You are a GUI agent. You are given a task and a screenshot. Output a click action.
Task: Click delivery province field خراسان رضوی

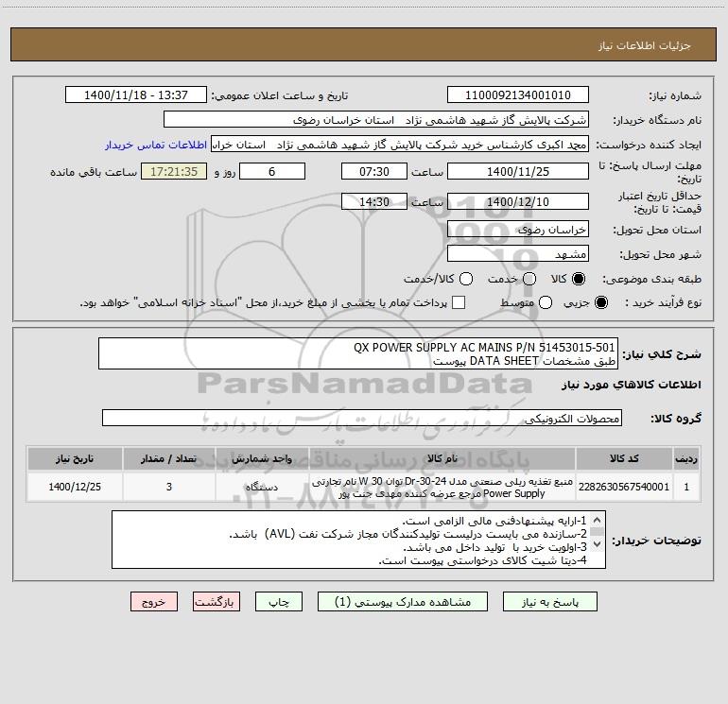[x=518, y=230]
